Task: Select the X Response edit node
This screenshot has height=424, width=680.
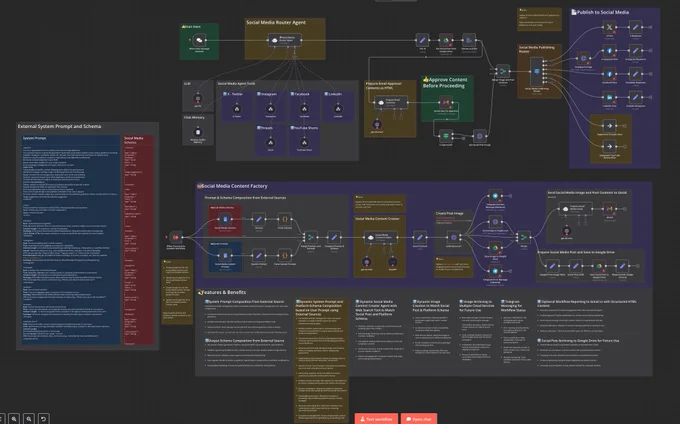Action: [635, 27]
